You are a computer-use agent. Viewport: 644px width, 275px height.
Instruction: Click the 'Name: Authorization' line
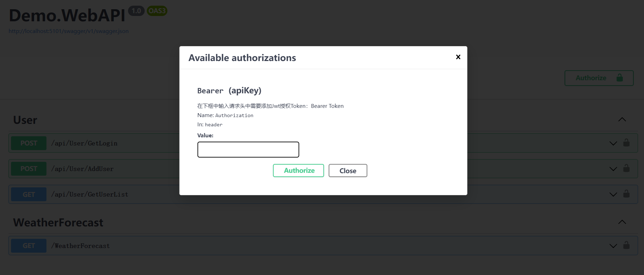tap(226, 115)
